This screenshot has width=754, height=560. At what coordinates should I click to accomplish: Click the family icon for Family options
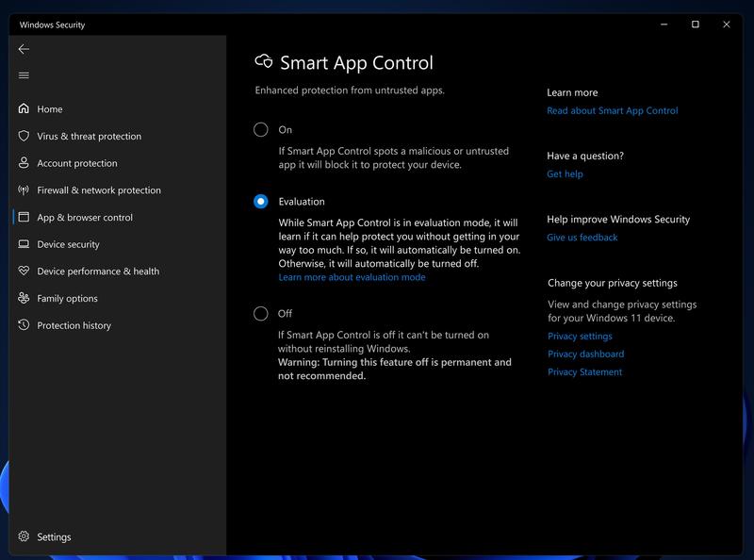24,298
